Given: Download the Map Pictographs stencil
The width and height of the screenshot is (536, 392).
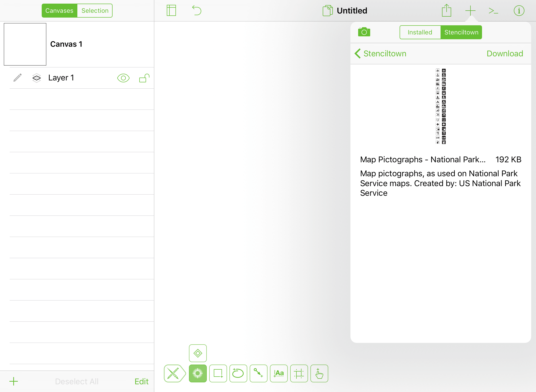Looking at the screenshot, I should (x=505, y=53).
